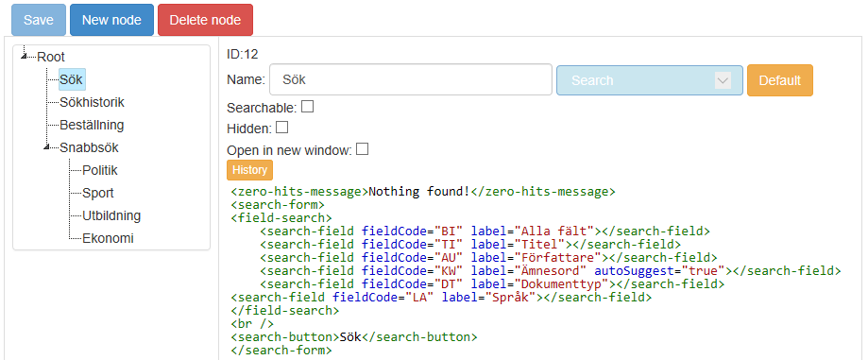Image resolution: width=868 pixels, height=360 pixels.
Task: Create a New node
Action: (x=111, y=20)
